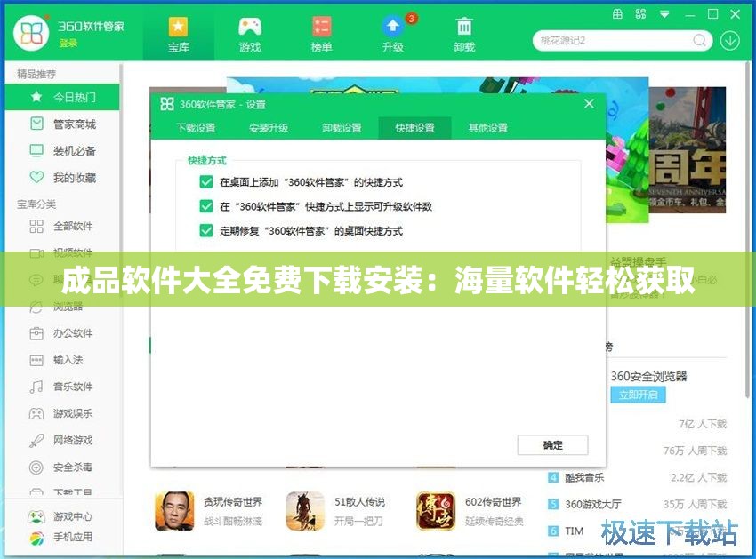Open 酷我音乐 in ranking list
The width and height of the screenshot is (756, 559).
point(584,477)
